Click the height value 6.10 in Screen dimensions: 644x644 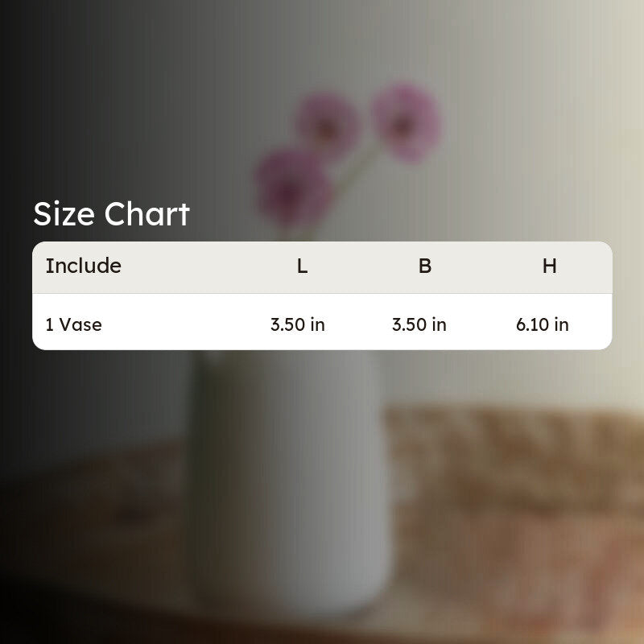pos(542,324)
